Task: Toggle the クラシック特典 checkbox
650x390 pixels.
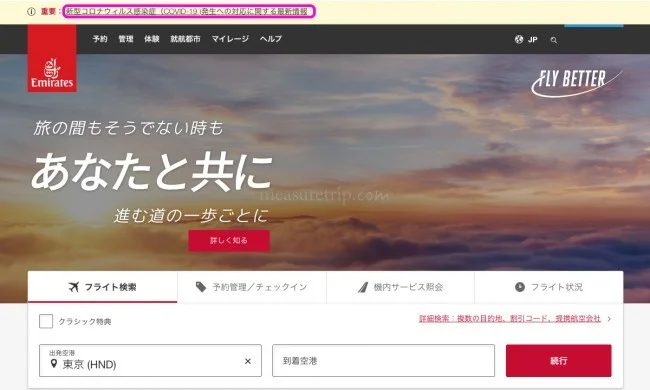Action: (x=46, y=321)
